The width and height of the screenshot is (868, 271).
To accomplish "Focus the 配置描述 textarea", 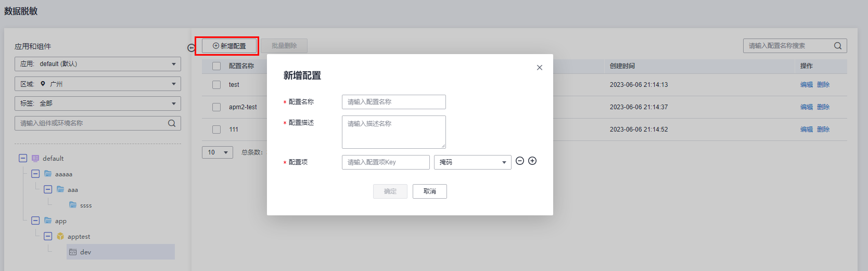I will (394, 132).
